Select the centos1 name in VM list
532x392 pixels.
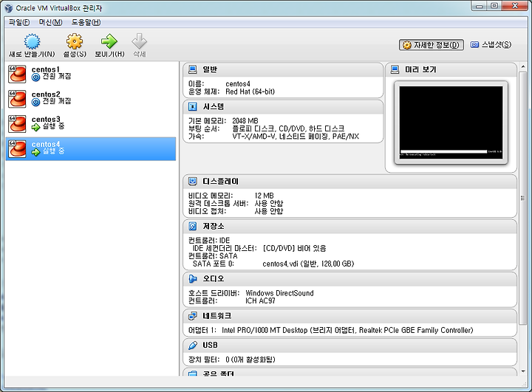(46, 69)
